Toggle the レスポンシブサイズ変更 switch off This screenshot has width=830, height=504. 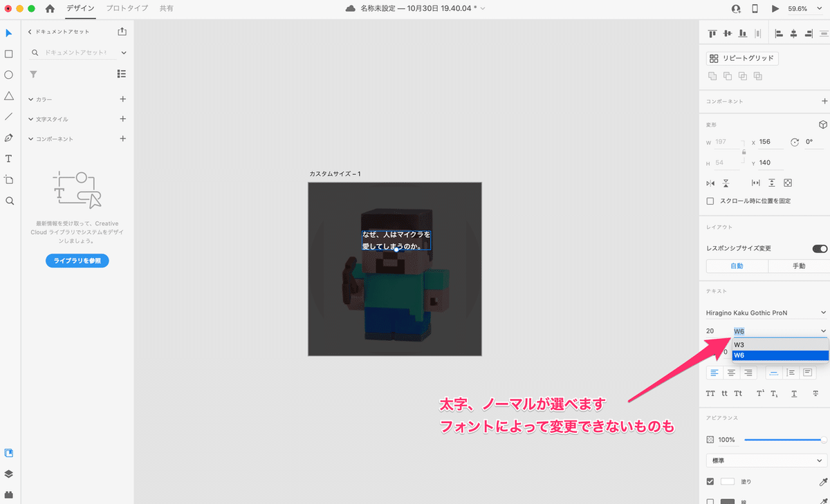[819, 248]
